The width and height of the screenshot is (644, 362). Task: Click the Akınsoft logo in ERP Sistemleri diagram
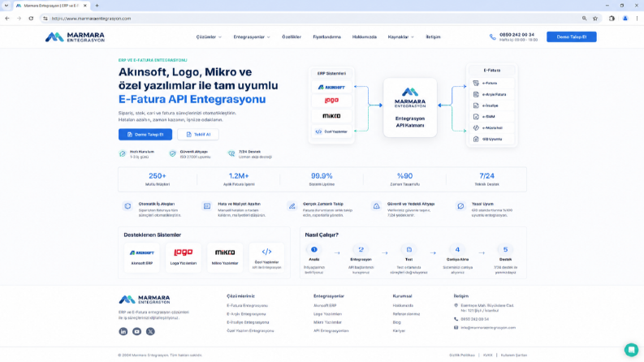pyautogui.click(x=331, y=87)
